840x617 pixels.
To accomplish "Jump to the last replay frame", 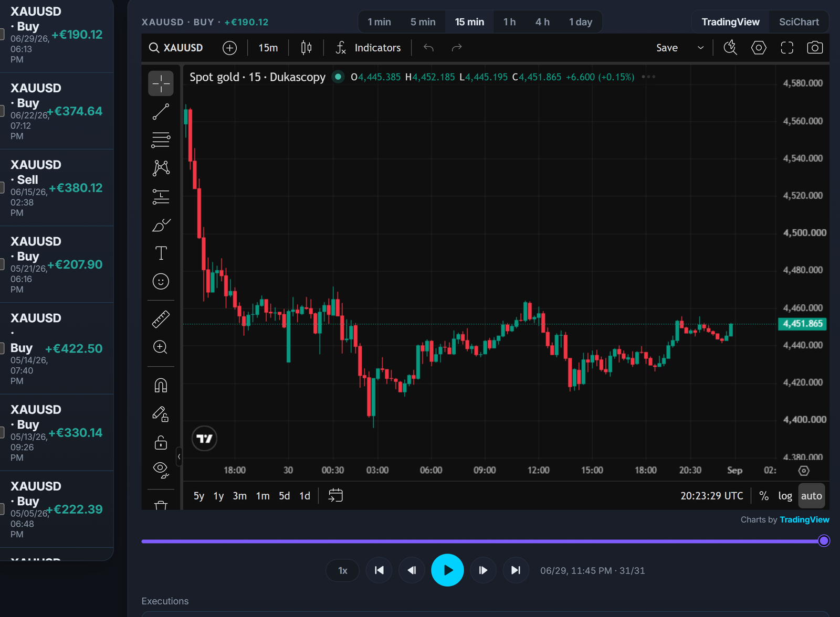I will [x=516, y=570].
